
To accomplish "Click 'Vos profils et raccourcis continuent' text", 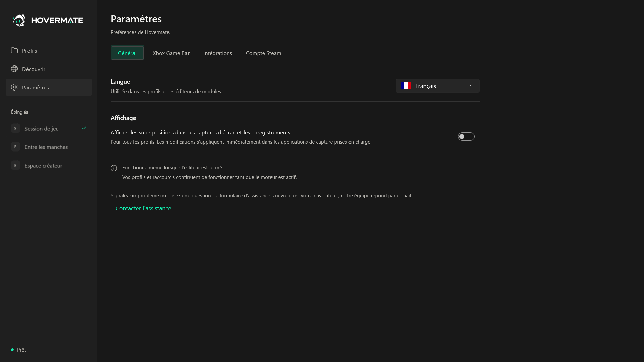I will (210, 177).
